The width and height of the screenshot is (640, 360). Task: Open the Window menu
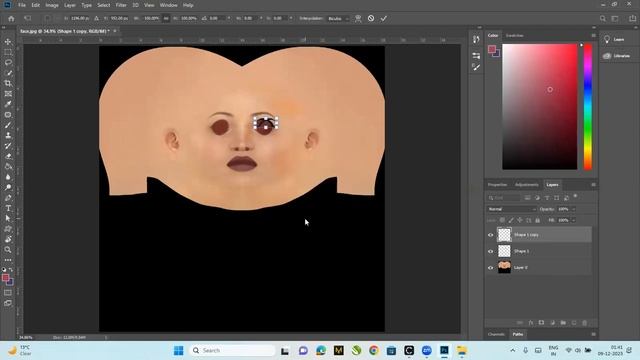coord(169,5)
